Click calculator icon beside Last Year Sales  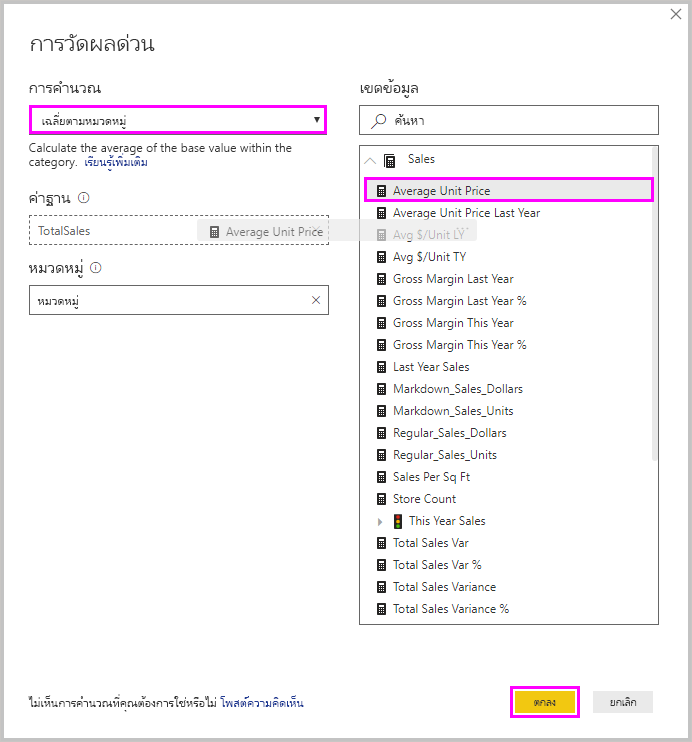(381, 367)
